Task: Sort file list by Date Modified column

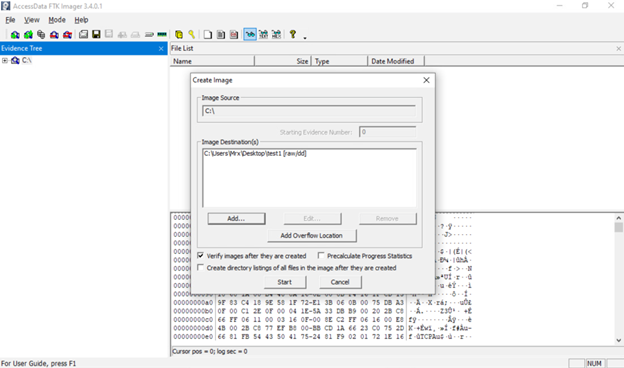Action: tap(396, 61)
